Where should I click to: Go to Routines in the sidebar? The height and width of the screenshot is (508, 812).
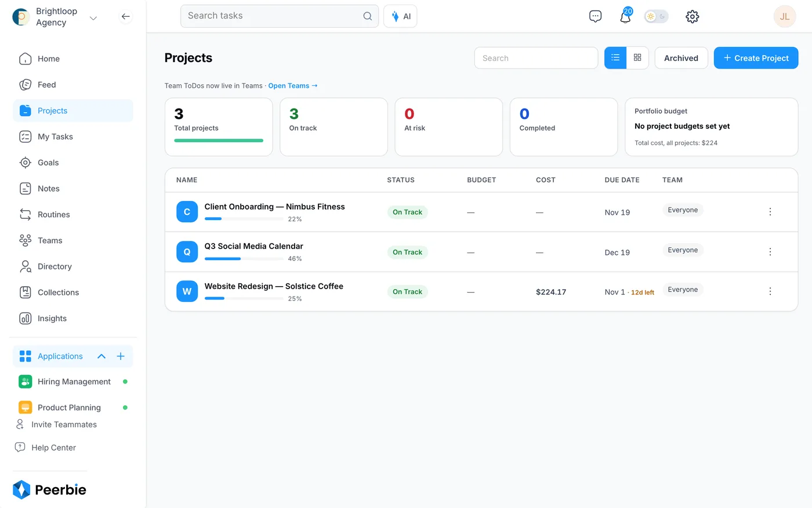tap(73, 215)
